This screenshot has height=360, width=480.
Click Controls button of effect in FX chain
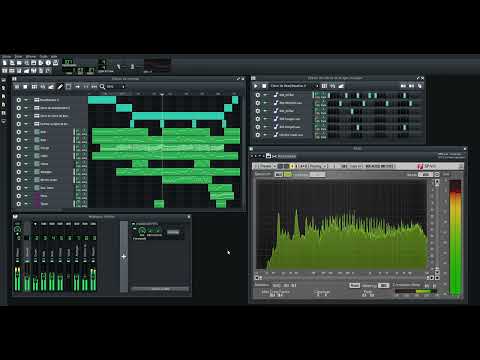click(173, 232)
